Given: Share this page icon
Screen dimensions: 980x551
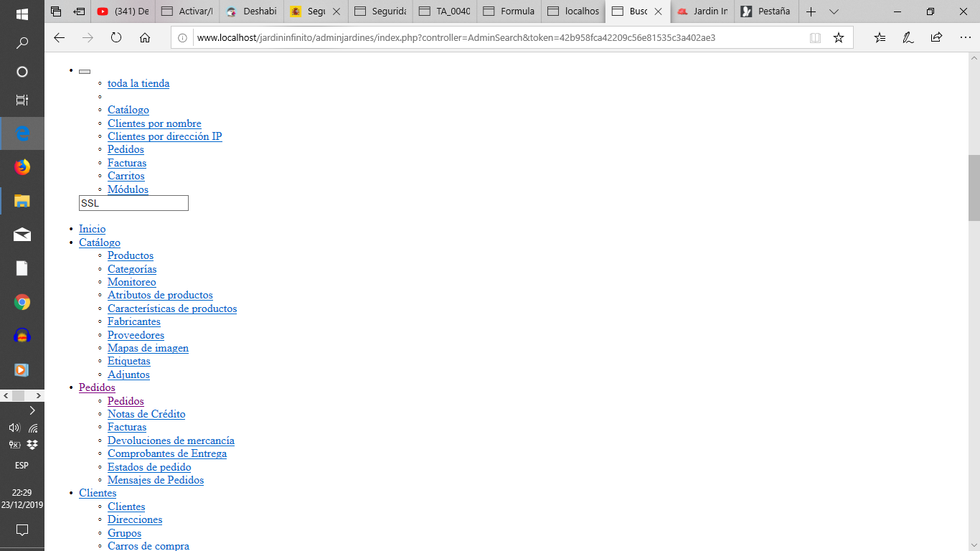Looking at the screenshot, I should point(936,38).
